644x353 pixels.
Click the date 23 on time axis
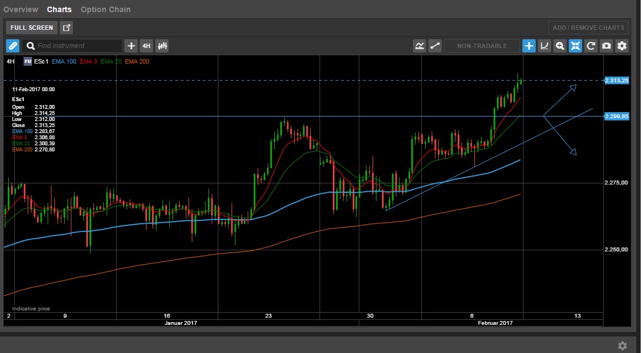tap(268, 315)
